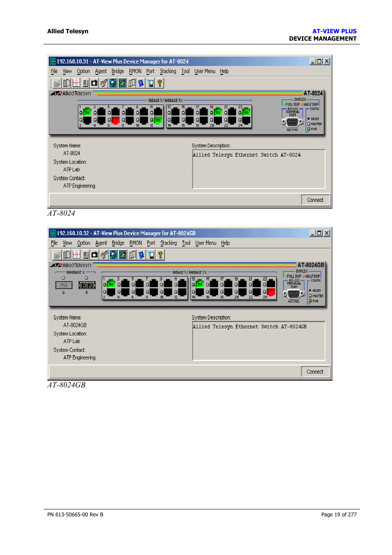Screen dimensions: 392x555
Task: Click the RS-232 terminal port on the AT-8024
Action: [x=292, y=122]
